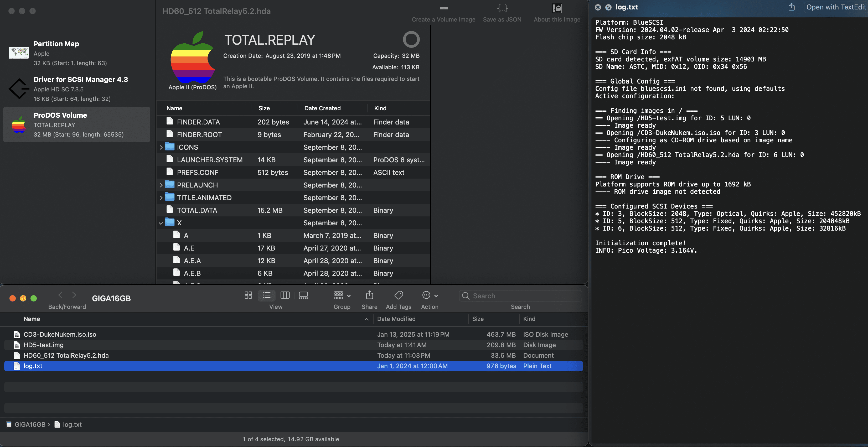Click the Save as JSON icon
The image size is (868, 447).
(x=502, y=8)
